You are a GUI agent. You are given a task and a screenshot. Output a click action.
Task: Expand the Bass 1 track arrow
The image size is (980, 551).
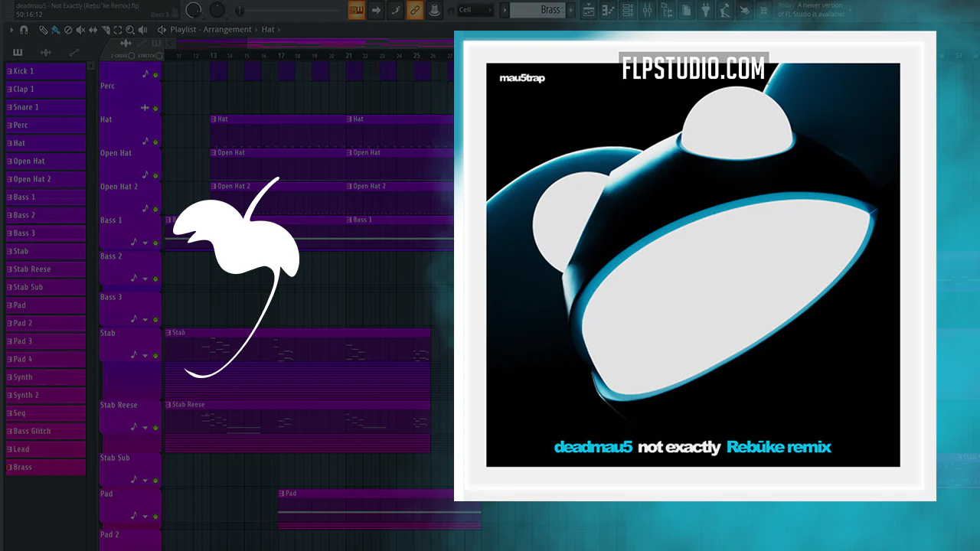(145, 243)
